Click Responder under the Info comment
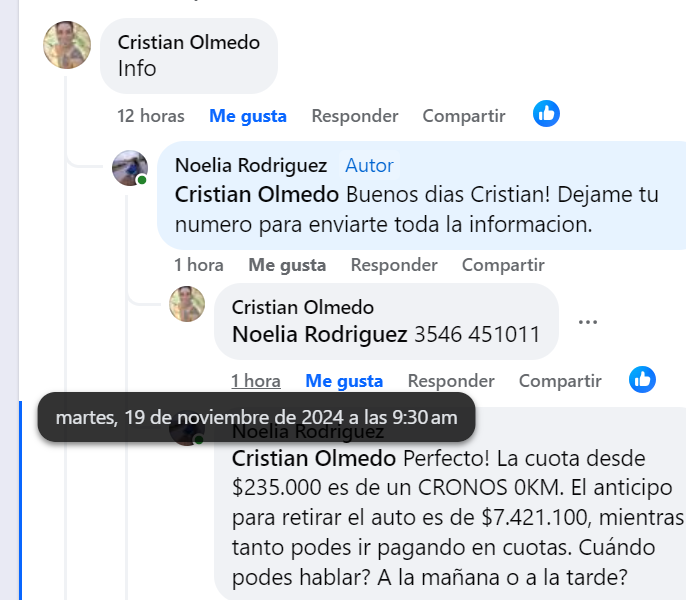This screenshot has width=686, height=600. click(x=355, y=116)
